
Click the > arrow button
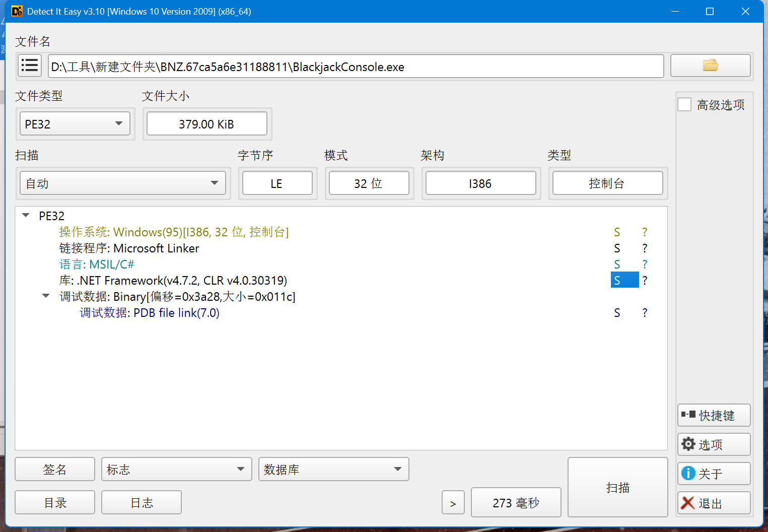click(453, 502)
